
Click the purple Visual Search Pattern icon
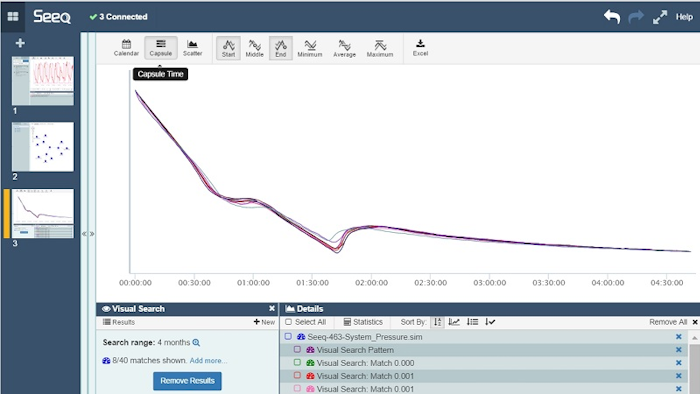310,350
